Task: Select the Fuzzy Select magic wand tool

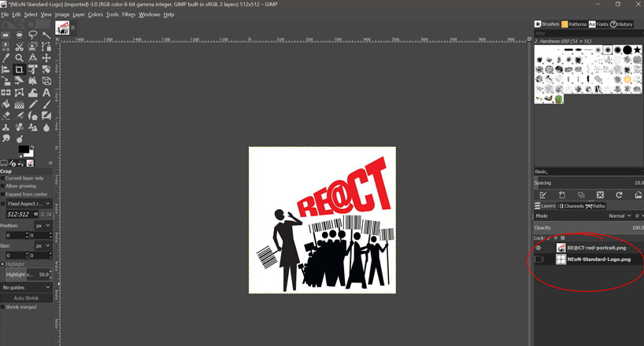Action: point(46,35)
